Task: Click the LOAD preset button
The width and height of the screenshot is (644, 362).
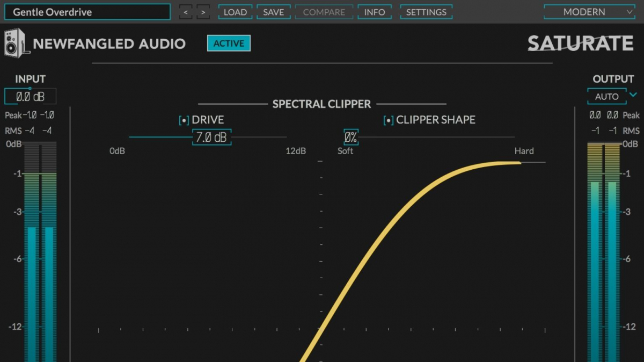Action: 235,12
